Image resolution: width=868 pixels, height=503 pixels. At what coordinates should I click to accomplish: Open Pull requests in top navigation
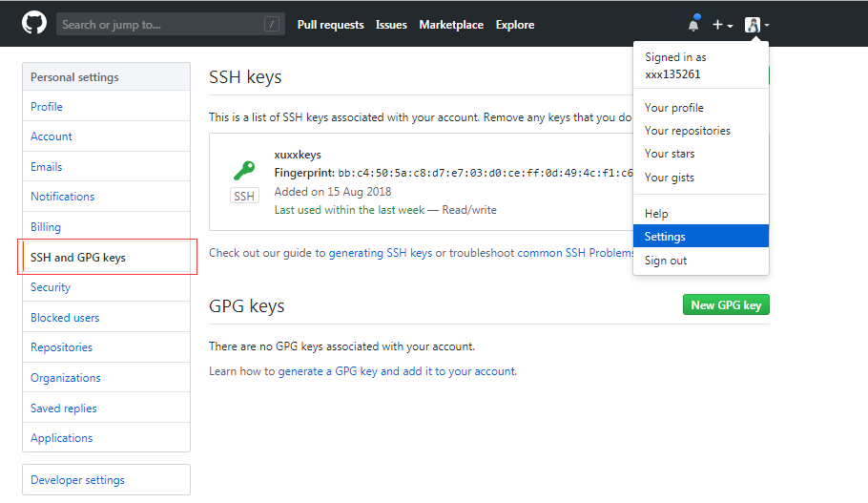pyautogui.click(x=330, y=25)
